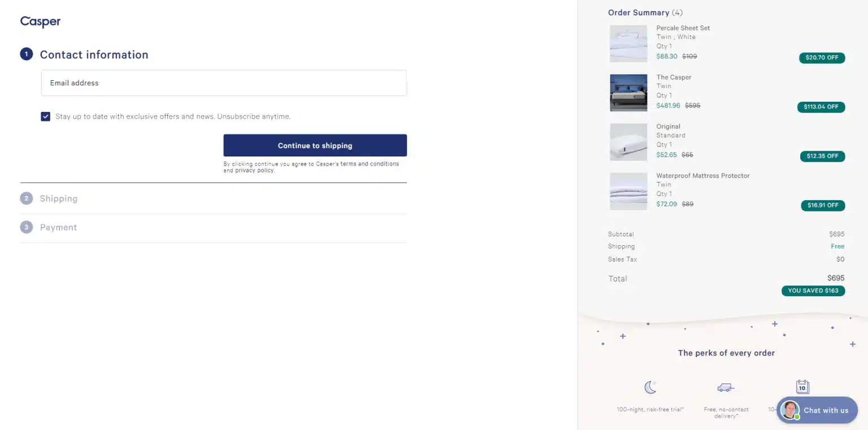Open the privacy policy link
The image size is (868, 430).
pos(254,171)
